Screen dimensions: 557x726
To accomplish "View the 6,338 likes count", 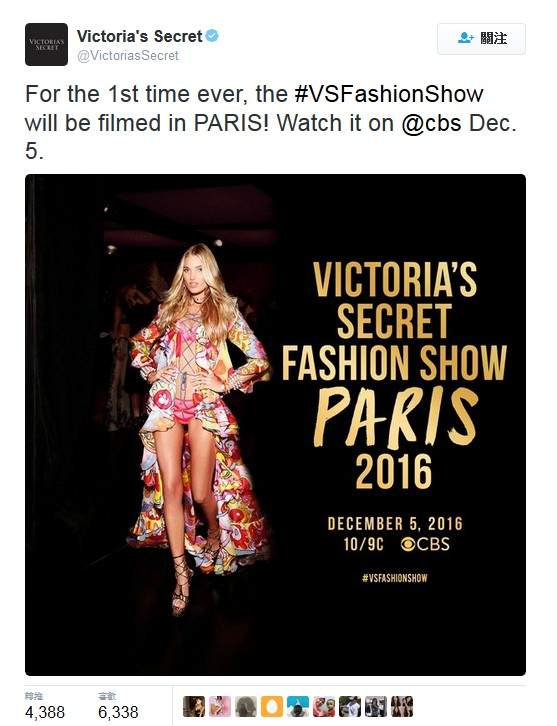I will (x=118, y=711).
